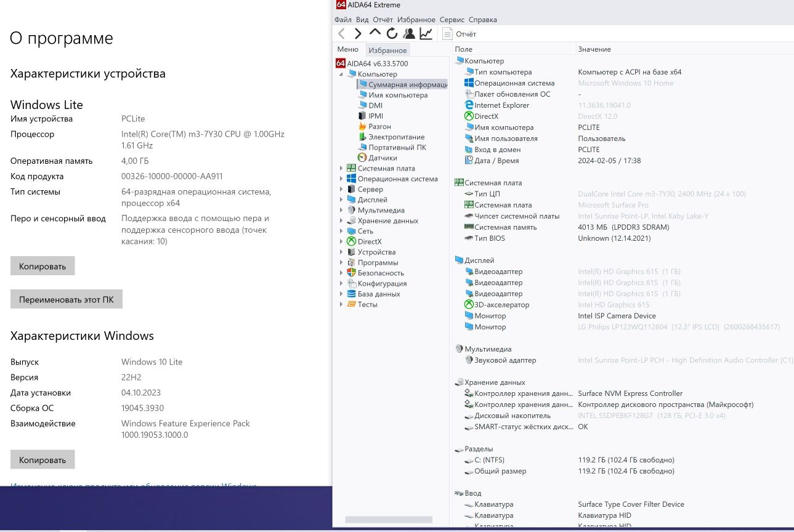The width and height of the screenshot is (794, 532).
Task: Click the date value 2024-02-05 / 17:38
Action: click(609, 161)
